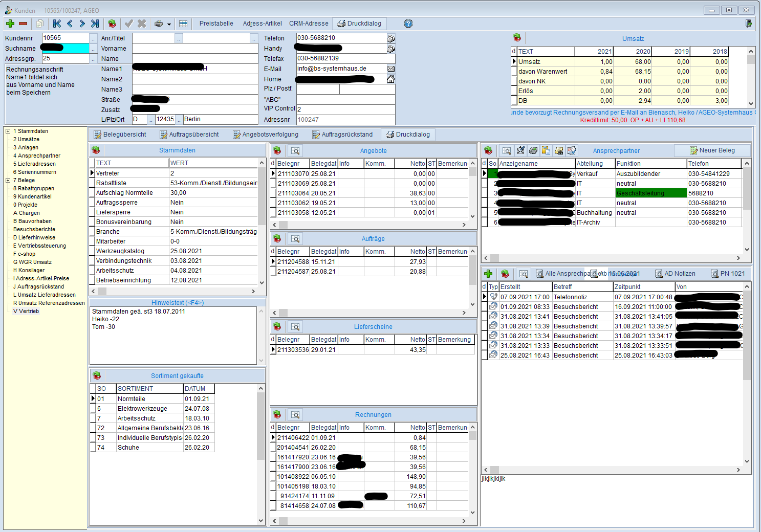This screenshot has width=761, height=532.
Task: Click the red minus delete-record icon
Action: [23, 24]
